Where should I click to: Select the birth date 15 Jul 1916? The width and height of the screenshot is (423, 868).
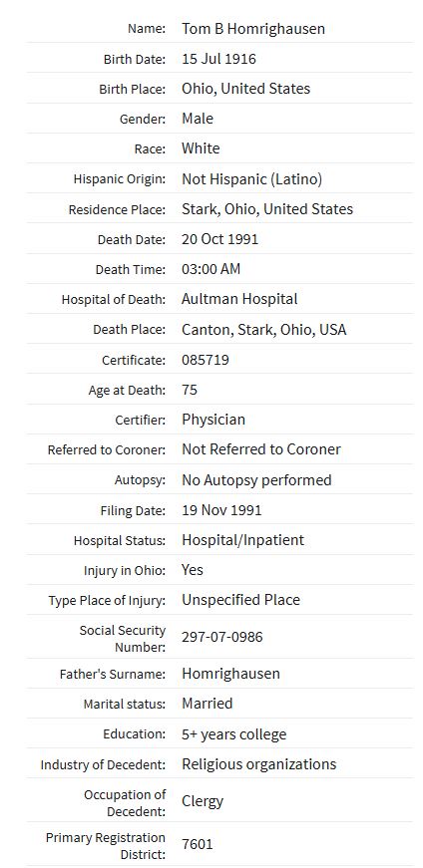[219, 59]
